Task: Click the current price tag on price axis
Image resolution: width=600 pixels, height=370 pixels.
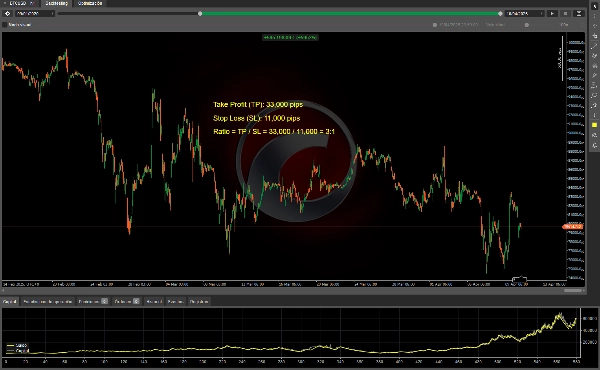Action: [573, 227]
